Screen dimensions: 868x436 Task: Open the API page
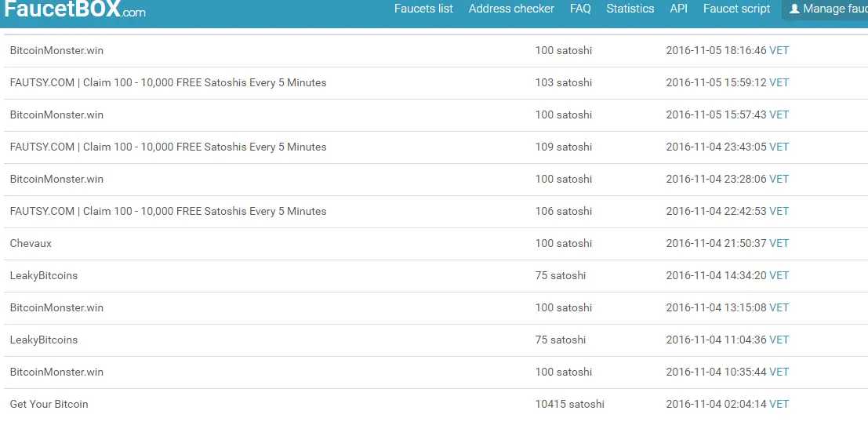(x=679, y=9)
